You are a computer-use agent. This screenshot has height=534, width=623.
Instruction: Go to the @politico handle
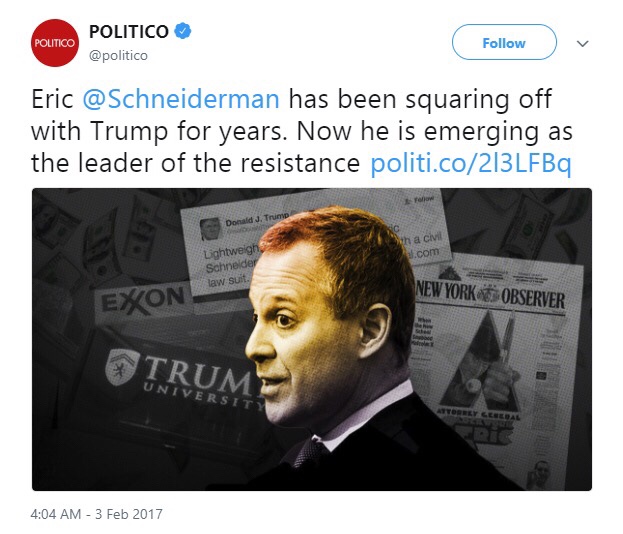click(x=122, y=56)
